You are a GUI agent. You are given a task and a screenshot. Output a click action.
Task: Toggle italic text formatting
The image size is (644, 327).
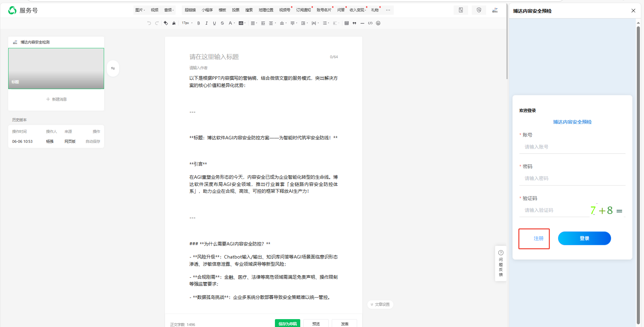(x=206, y=23)
